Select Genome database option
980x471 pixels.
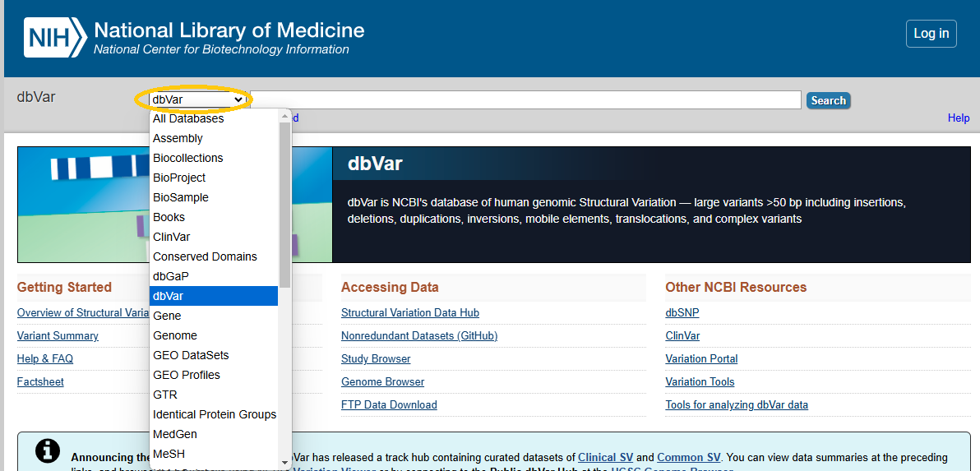(214, 335)
